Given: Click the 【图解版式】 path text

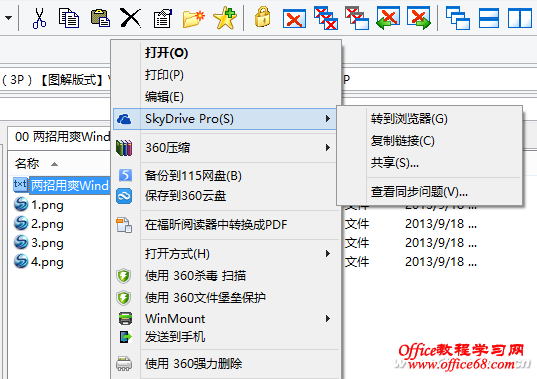Looking at the screenshot, I should point(72,80).
